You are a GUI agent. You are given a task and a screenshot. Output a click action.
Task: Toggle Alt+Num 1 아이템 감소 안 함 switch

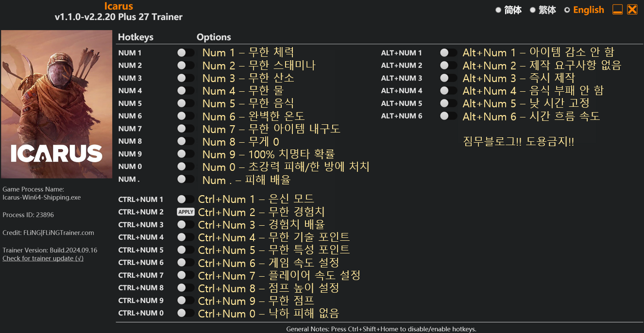click(x=448, y=52)
